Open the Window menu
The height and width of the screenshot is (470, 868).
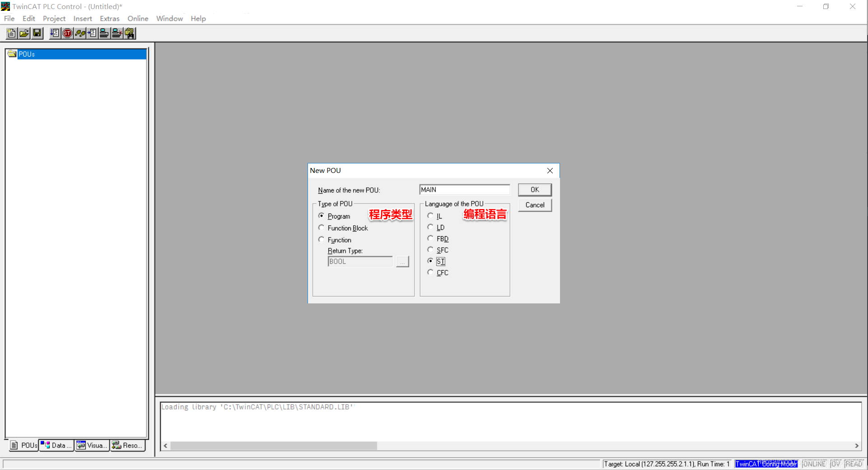(x=169, y=19)
